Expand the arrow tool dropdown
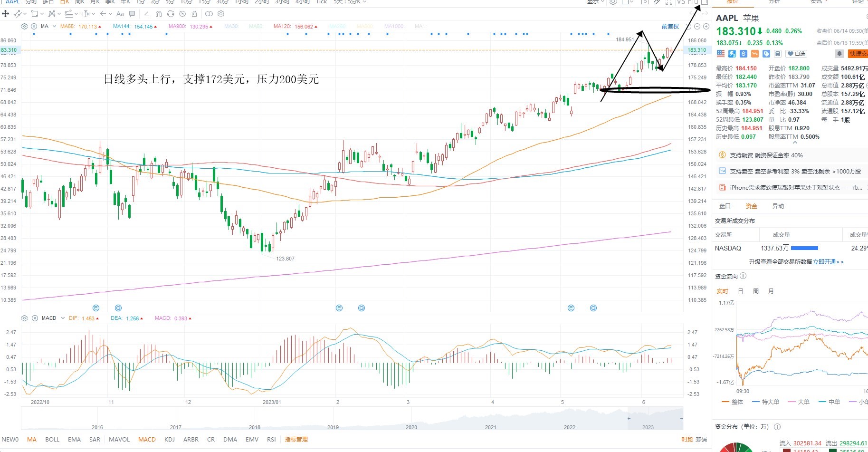The image size is (868, 452). click(110, 14)
